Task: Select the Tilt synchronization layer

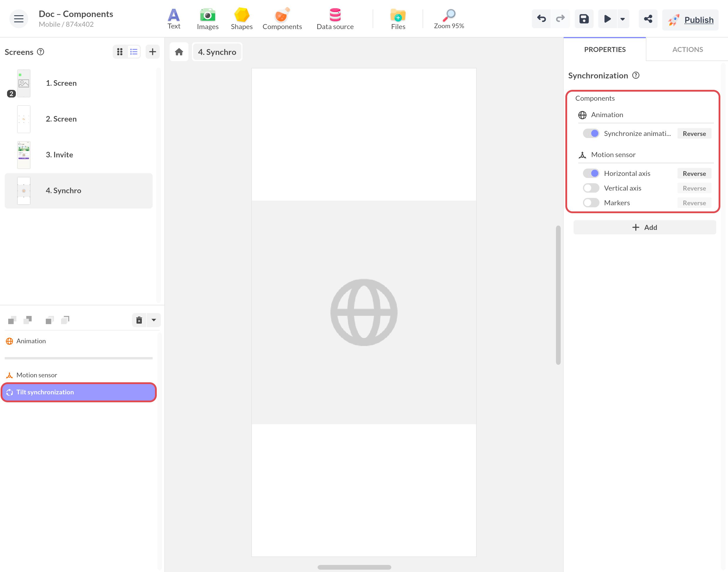Action: coord(78,392)
